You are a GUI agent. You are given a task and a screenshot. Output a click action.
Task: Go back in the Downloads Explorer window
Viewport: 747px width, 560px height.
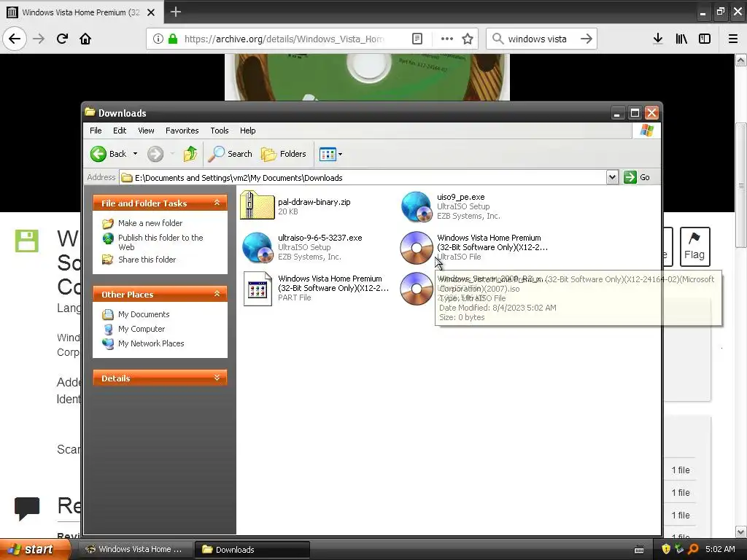tap(108, 154)
